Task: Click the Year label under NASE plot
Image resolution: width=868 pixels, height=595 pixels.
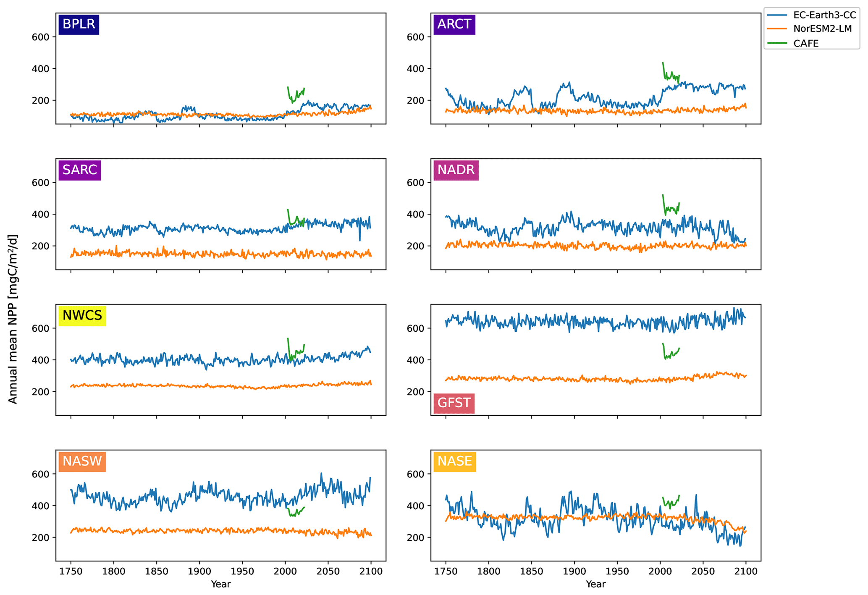Action: point(595,584)
